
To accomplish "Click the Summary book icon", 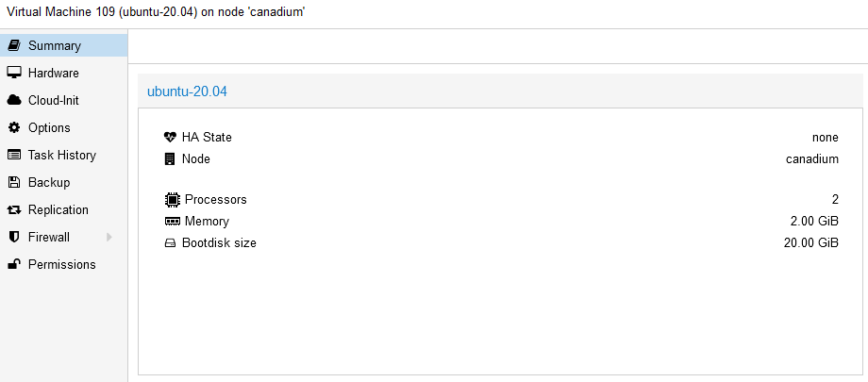I will (14, 45).
